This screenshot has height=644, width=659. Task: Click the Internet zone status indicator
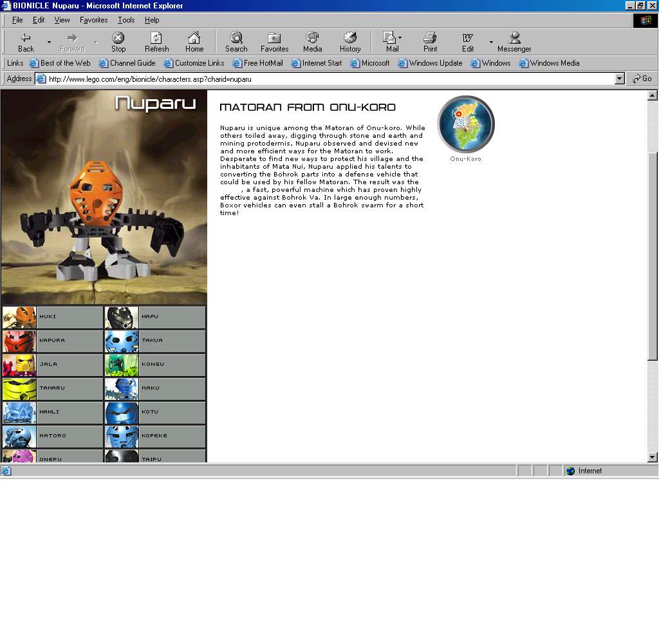[584, 471]
